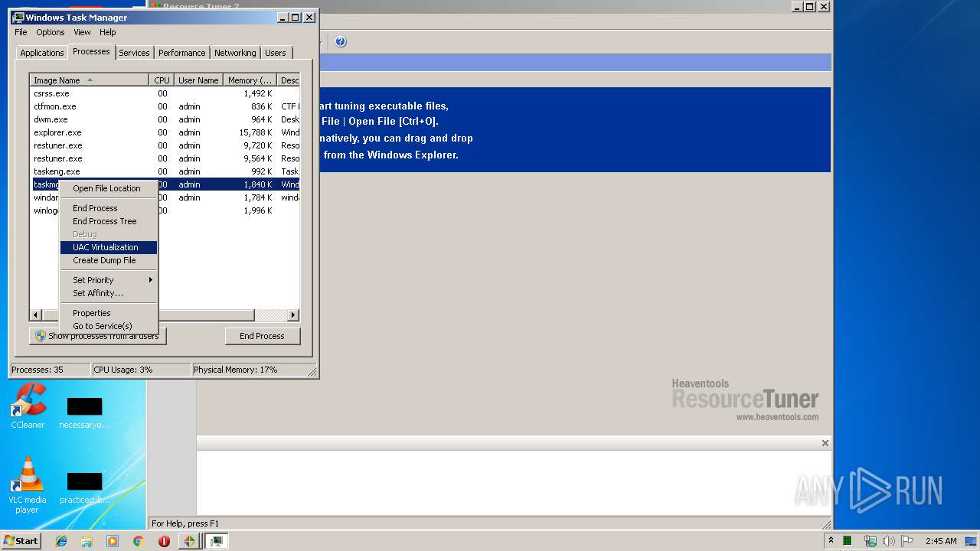Click the End Process button

pyautogui.click(x=263, y=336)
